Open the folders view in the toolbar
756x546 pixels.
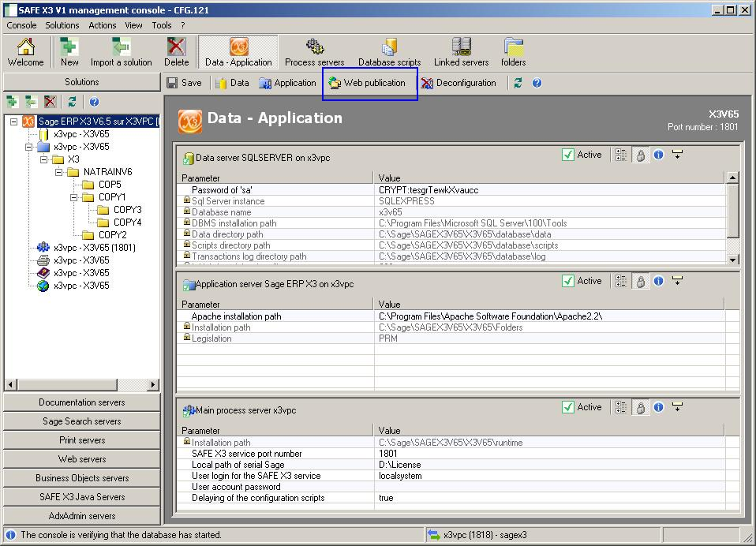tap(513, 52)
